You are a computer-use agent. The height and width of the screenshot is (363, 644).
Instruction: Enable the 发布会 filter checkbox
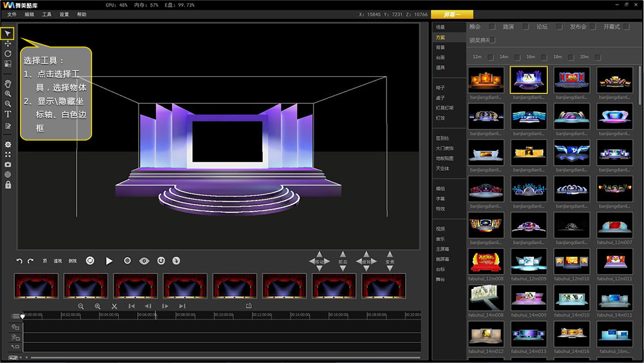click(593, 27)
